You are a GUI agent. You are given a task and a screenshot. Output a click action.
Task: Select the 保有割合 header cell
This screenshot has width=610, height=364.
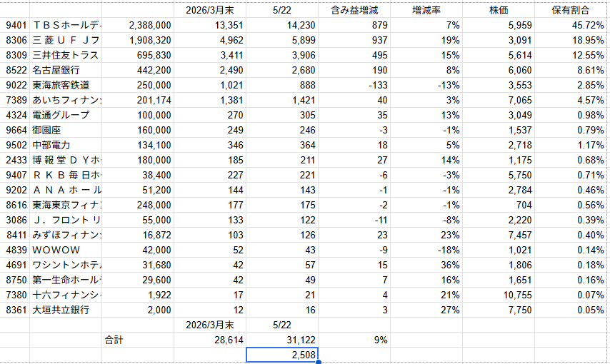coord(570,10)
